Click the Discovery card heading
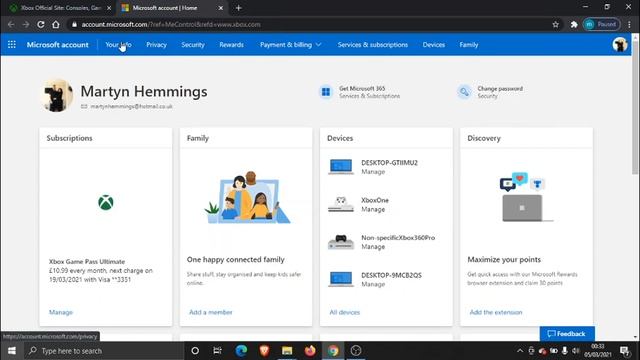 [x=484, y=138]
